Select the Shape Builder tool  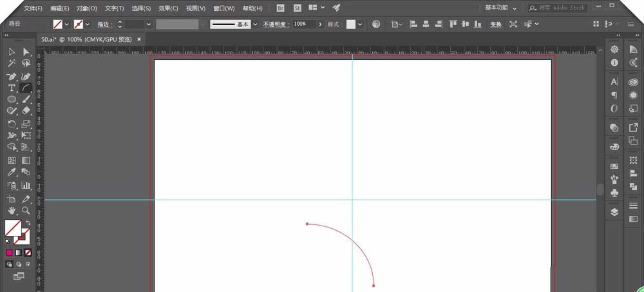12,147
